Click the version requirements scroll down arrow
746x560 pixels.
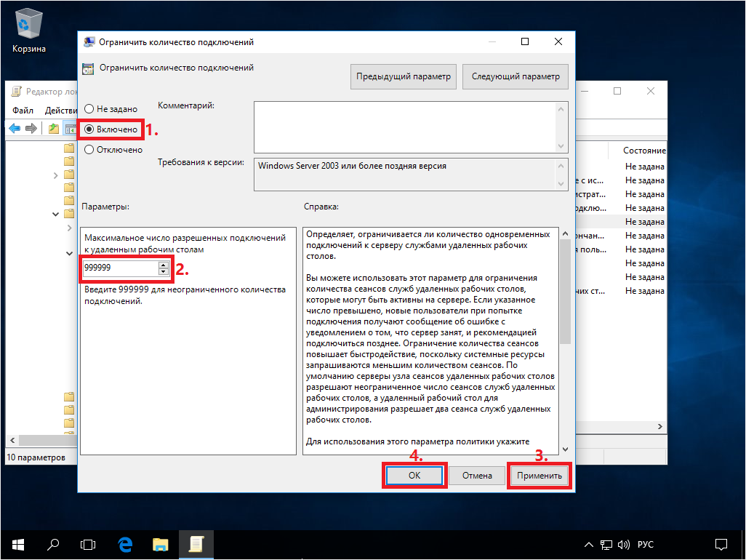tap(561, 184)
